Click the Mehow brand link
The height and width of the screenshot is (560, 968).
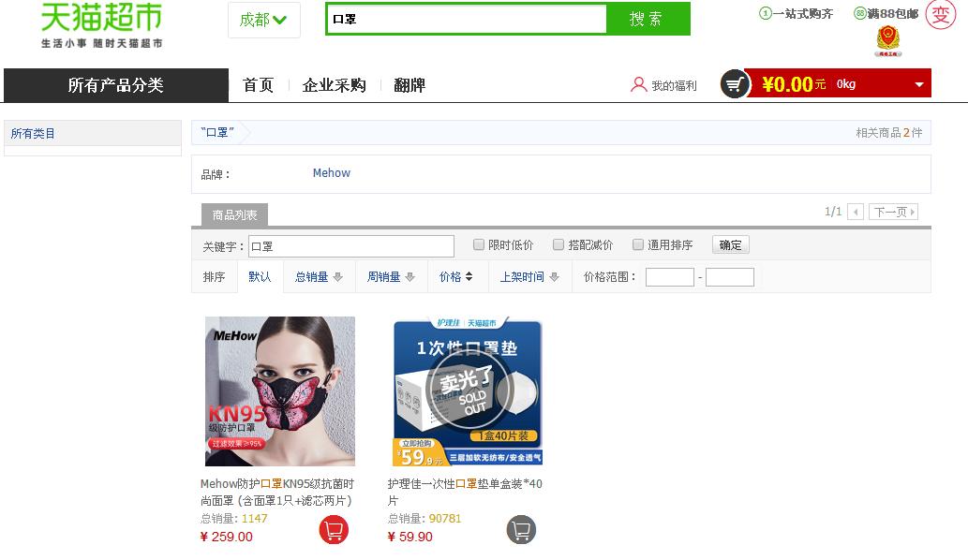click(x=331, y=173)
